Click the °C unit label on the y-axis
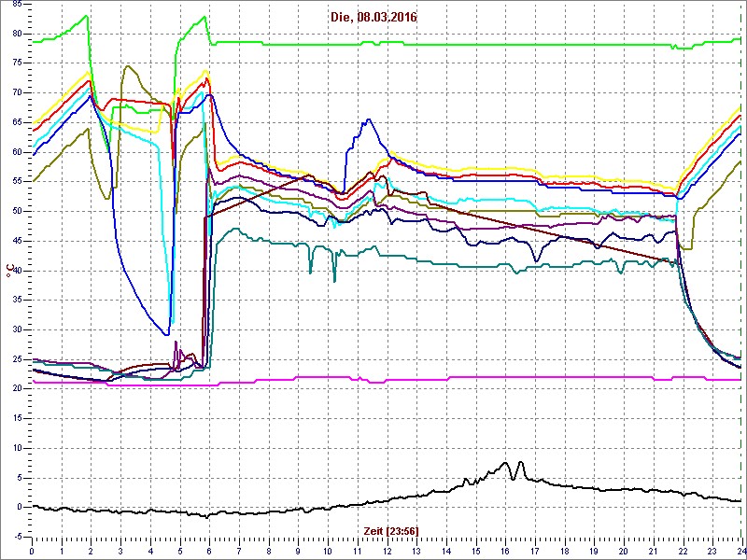The height and width of the screenshot is (560, 747). tap(8, 272)
